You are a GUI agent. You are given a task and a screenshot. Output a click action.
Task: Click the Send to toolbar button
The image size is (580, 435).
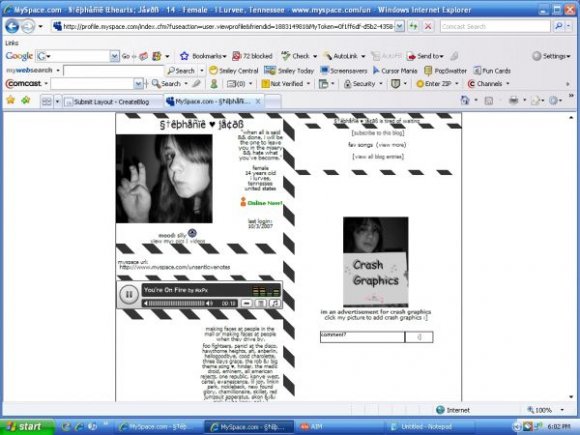425,56
